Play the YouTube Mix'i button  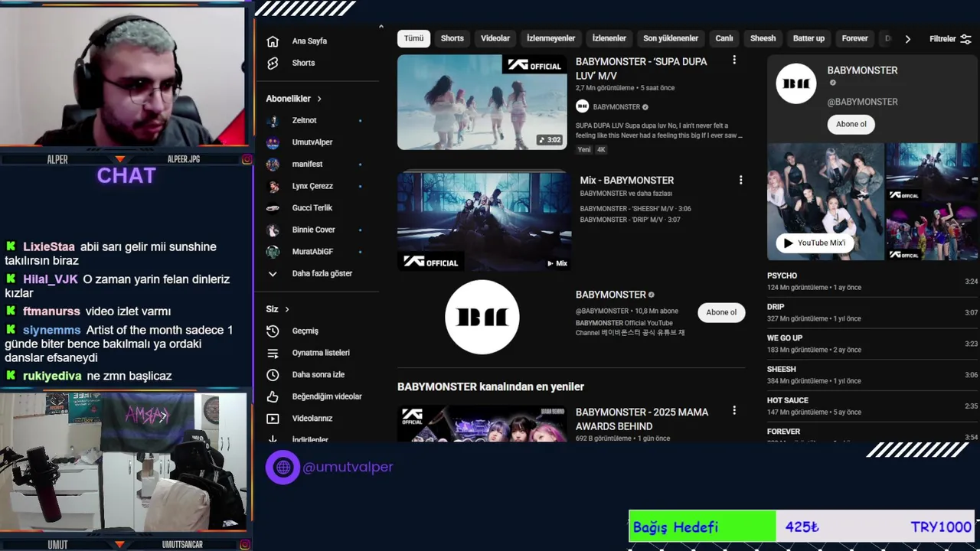pyautogui.click(x=814, y=243)
